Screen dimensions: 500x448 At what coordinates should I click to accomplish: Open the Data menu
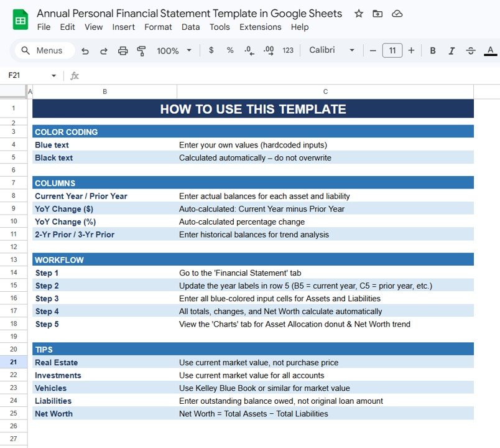click(191, 27)
